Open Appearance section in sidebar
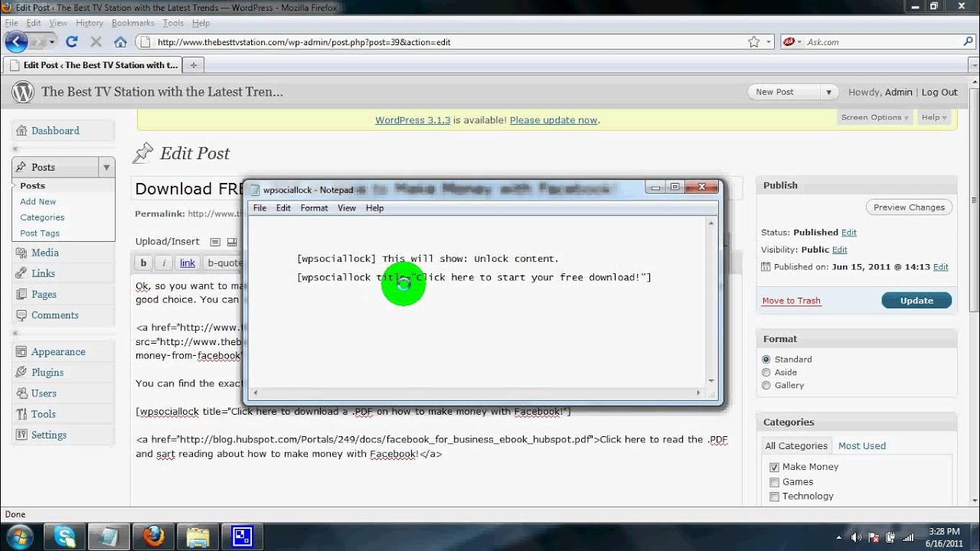The width and height of the screenshot is (980, 551). (58, 352)
